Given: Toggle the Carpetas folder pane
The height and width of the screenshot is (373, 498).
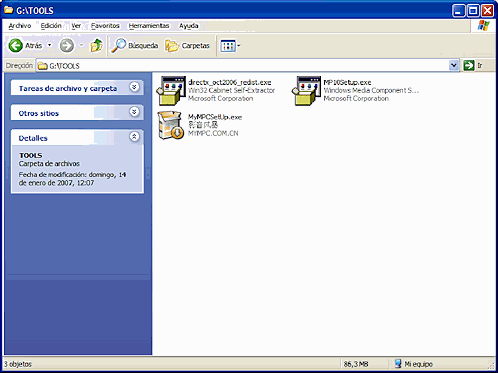Looking at the screenshot, I should (x=187, y=45).
